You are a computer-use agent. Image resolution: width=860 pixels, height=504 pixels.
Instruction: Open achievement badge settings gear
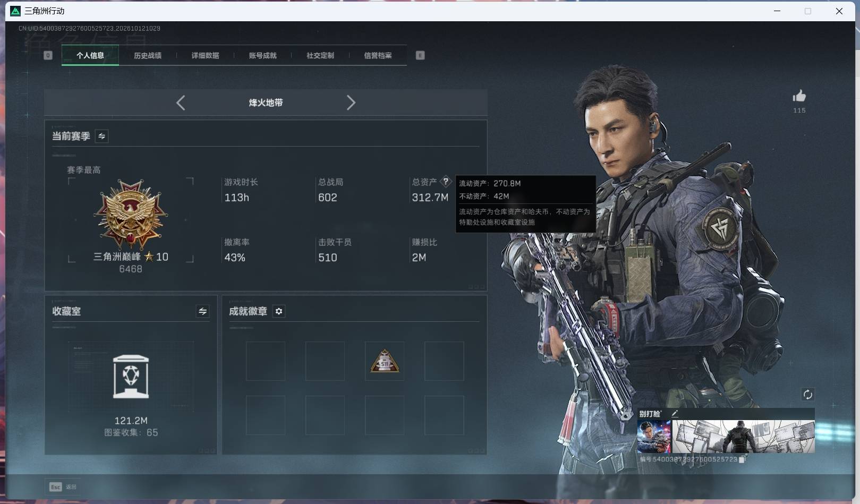[279, 311]
